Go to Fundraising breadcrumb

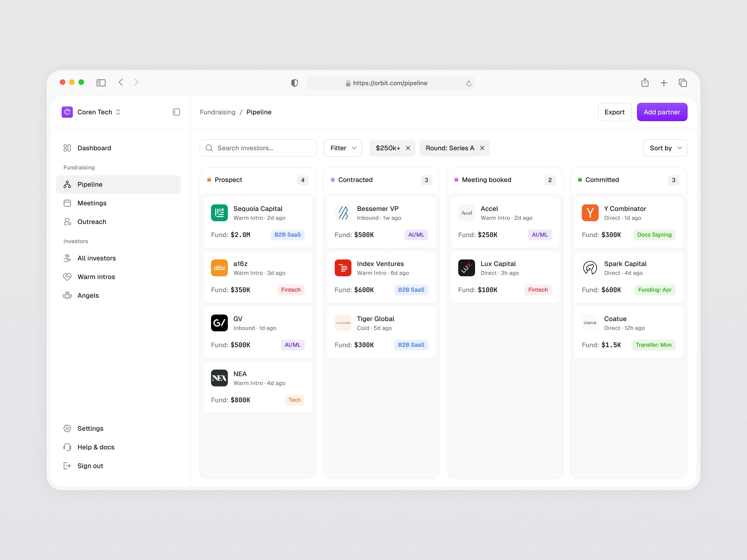tap(218, 112)
